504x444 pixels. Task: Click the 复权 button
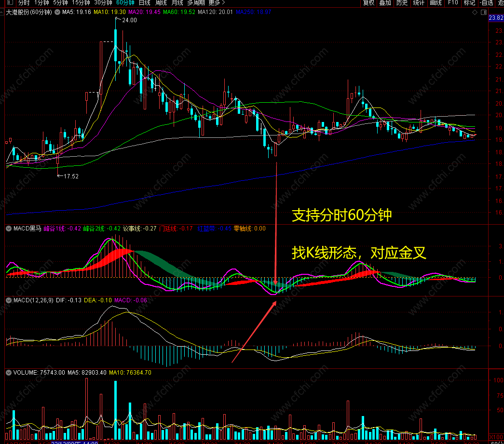(368, 3)
